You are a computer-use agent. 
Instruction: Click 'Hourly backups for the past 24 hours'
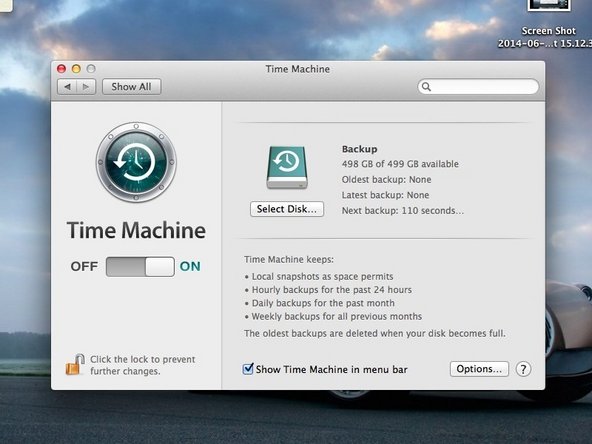pos(332,290)
